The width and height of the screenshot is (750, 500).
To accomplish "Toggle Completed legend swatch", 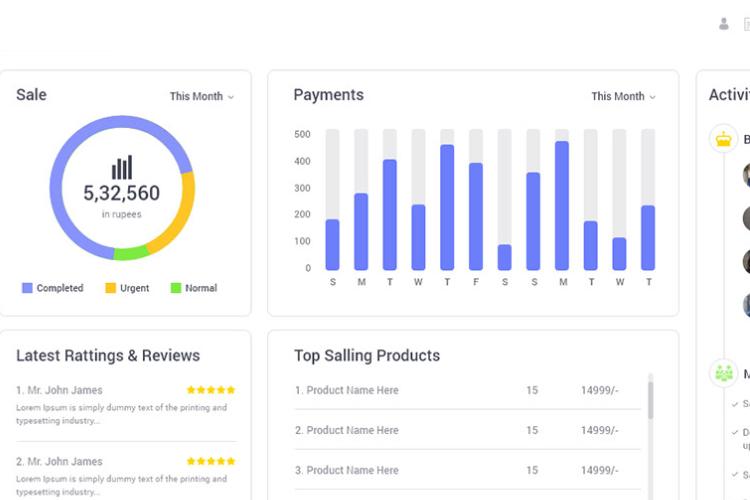I will pyautogui.click(x=27, y=288).
